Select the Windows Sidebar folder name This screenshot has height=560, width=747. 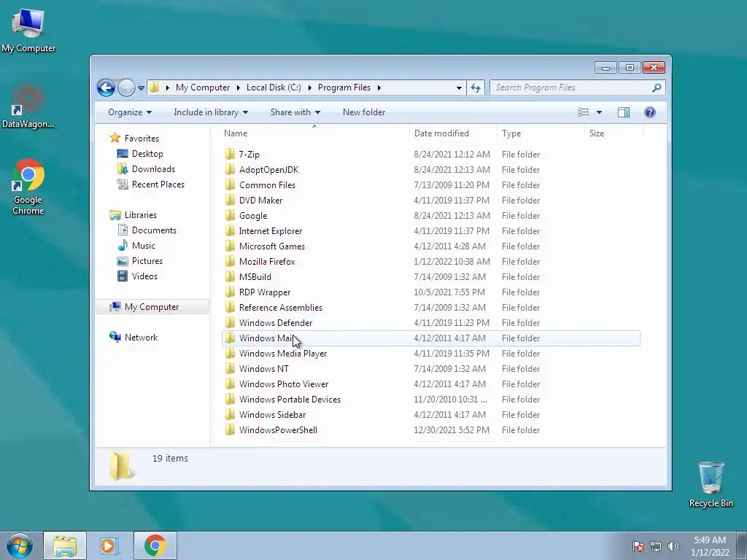(x=272, y=415)
